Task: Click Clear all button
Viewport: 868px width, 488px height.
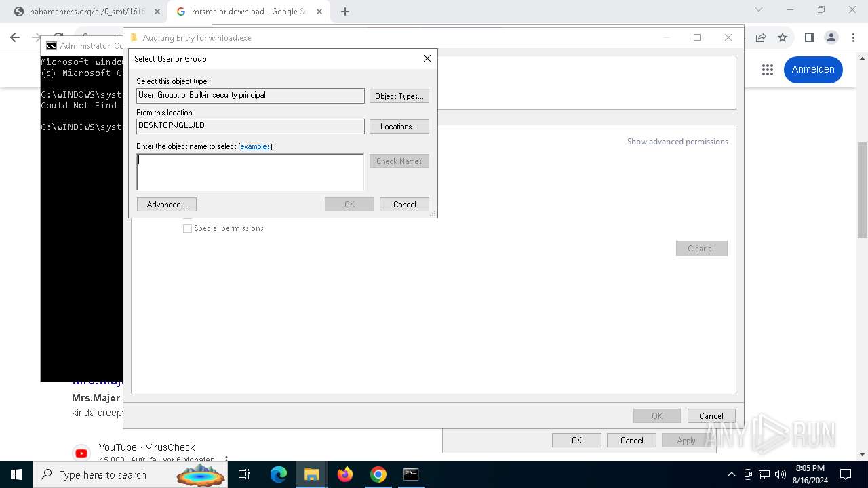Action: click(702, 249)
